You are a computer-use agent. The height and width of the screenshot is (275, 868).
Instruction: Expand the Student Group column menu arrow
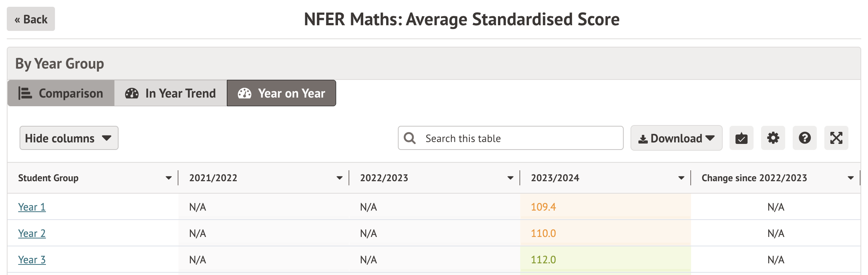tap(168, 178)
